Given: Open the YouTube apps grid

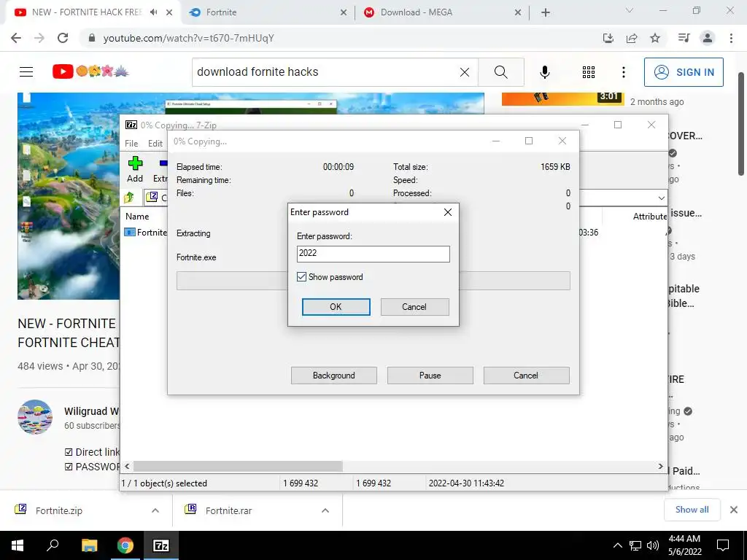Looking at the screenshot, I should [589, 72].
